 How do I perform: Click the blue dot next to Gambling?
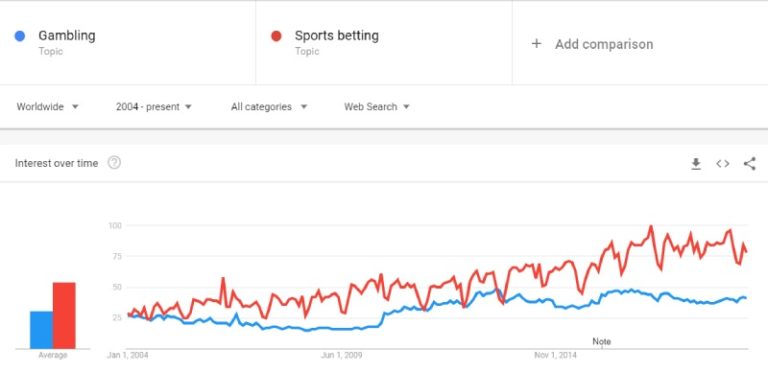20,36
